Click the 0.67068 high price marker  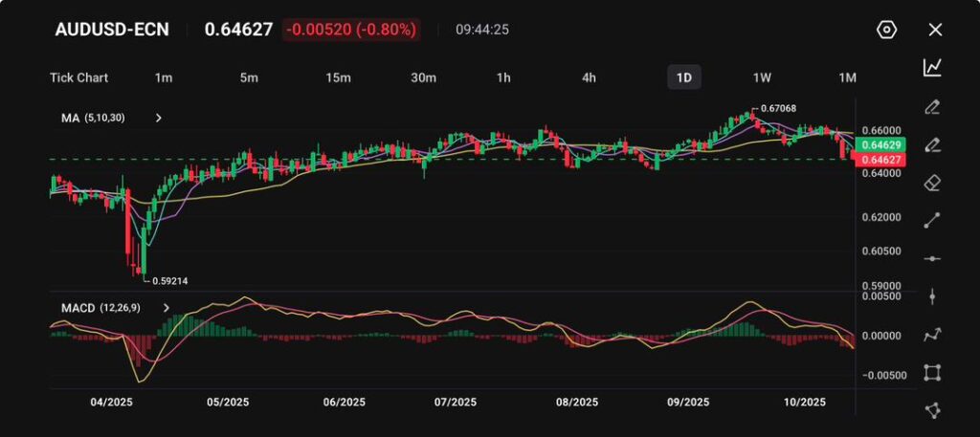(x=778, y=108)
